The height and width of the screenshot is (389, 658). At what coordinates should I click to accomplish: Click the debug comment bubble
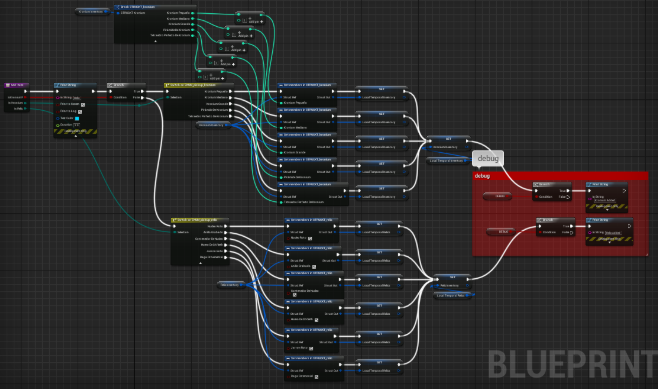[488, 159]
